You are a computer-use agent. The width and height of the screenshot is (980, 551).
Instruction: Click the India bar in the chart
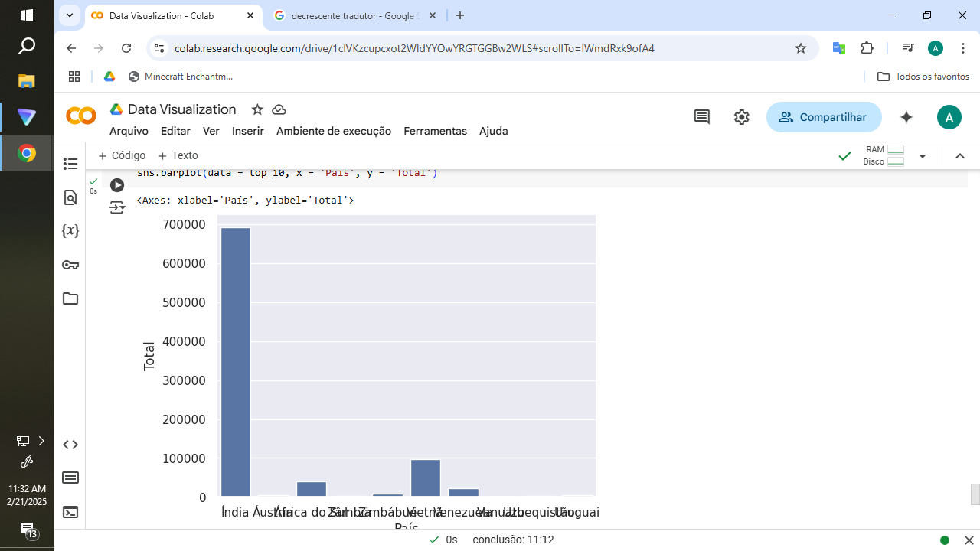[236, 362]
